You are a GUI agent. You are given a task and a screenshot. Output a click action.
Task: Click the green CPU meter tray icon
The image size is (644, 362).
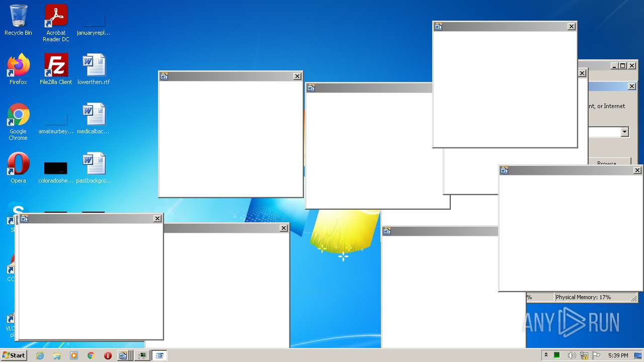tap(557, 355)
